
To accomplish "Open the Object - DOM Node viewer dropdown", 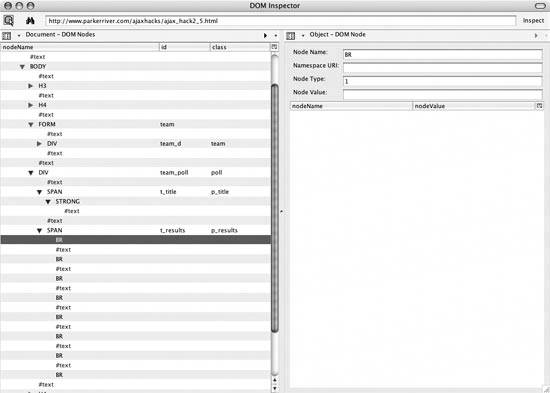I will click(x=303, y=35).
